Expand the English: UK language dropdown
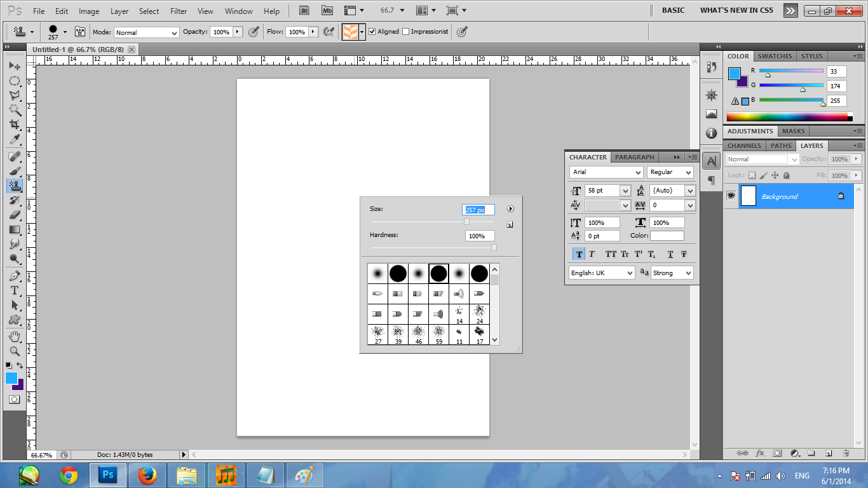The height and width of the screenshot is (488, 868). 602,273
